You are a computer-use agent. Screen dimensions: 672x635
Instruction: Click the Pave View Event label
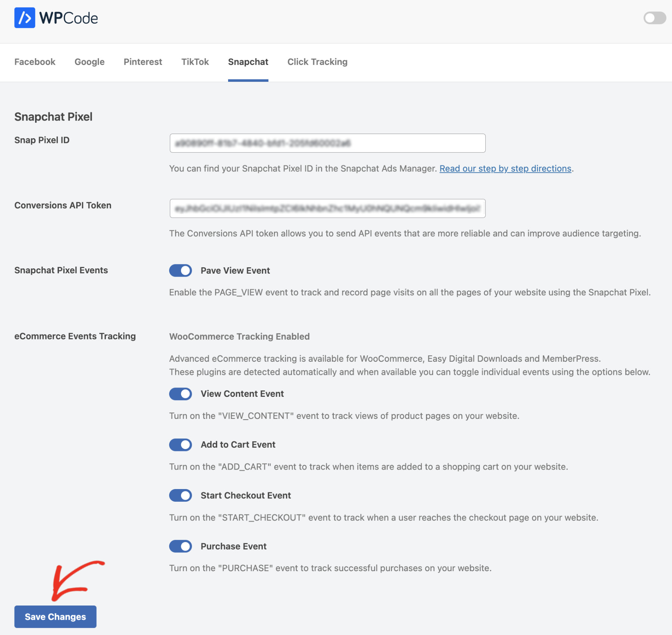pos(235,271)
